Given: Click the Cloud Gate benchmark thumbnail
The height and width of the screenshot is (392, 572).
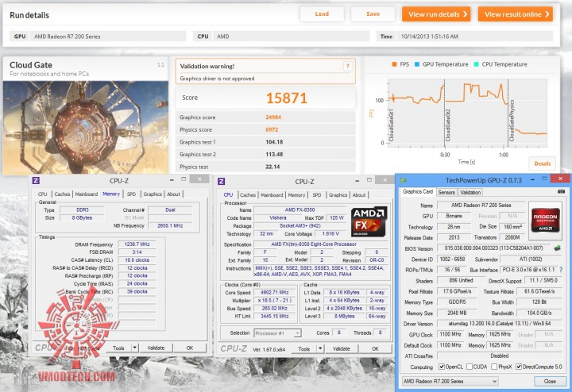Looking at the screenshot, I should tap(85, 127).
